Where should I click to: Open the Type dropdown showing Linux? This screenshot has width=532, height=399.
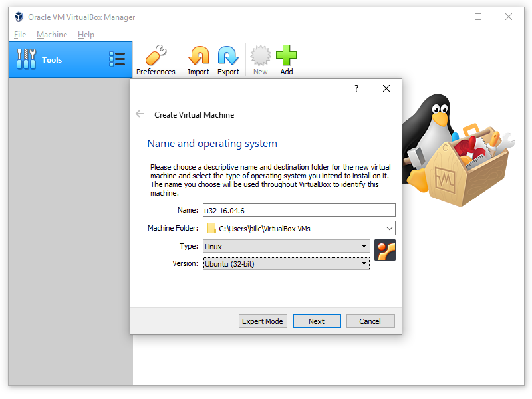pos(286,246)
